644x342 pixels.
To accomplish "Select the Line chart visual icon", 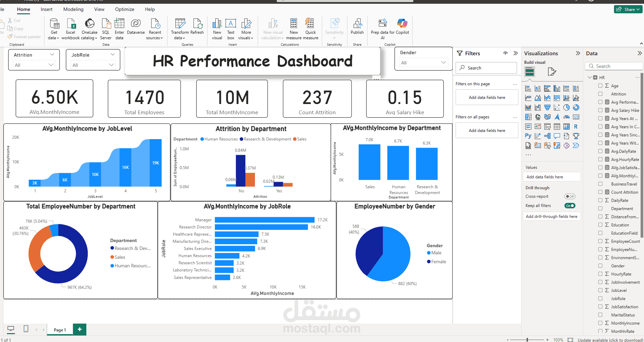I will 528,98.
